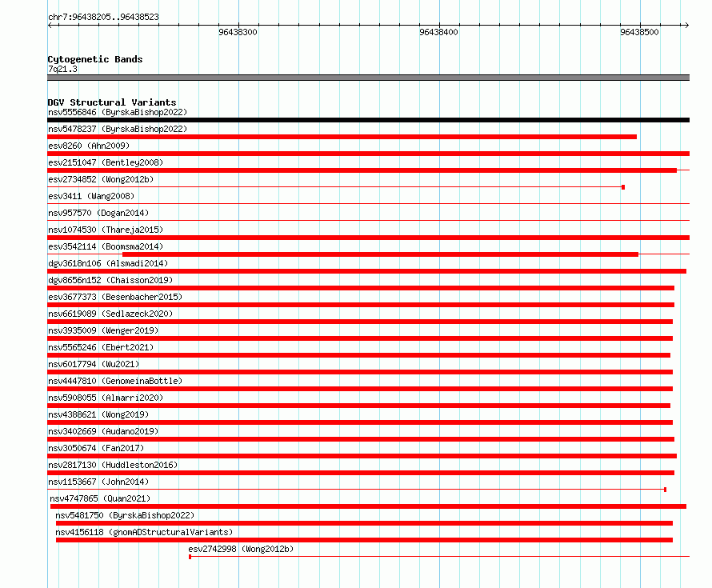Click the red bar under nsv4747865
The width and height of the screenshot is (712, 588).
pos(368,506)
